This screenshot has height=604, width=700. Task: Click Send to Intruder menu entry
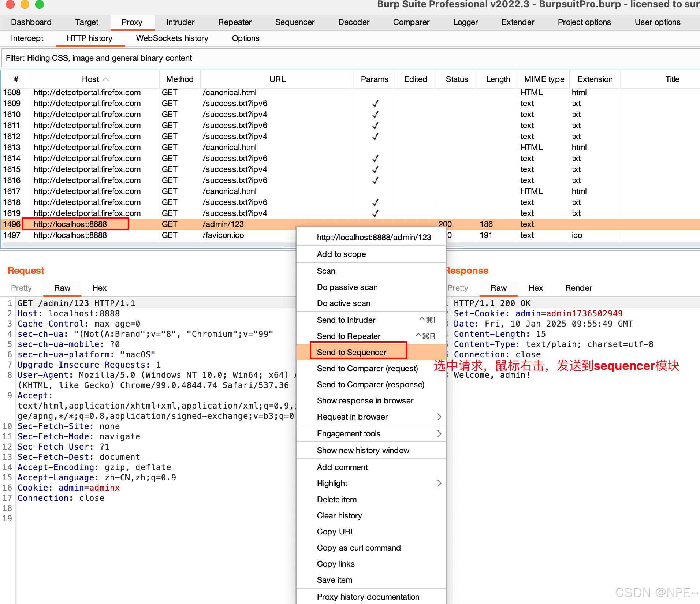(371, 320)
